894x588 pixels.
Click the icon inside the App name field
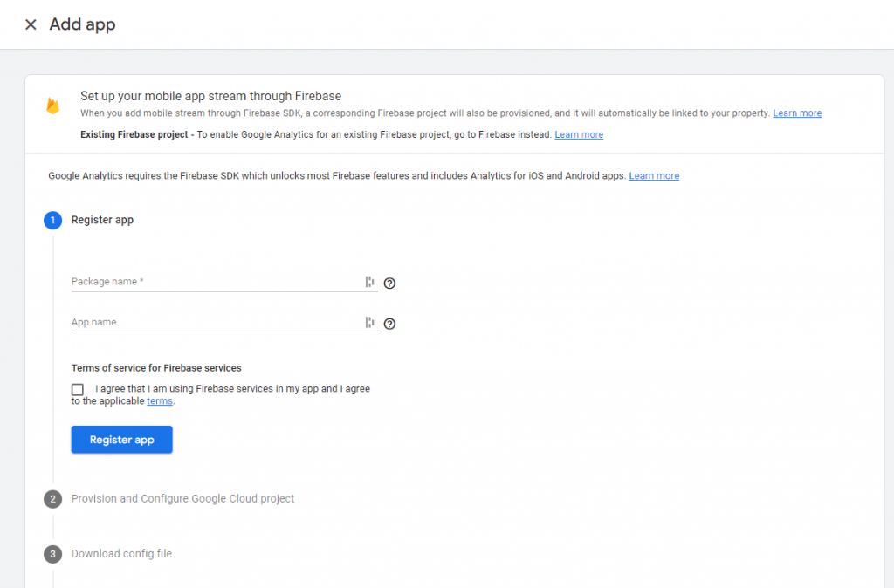tap(369, 323)
